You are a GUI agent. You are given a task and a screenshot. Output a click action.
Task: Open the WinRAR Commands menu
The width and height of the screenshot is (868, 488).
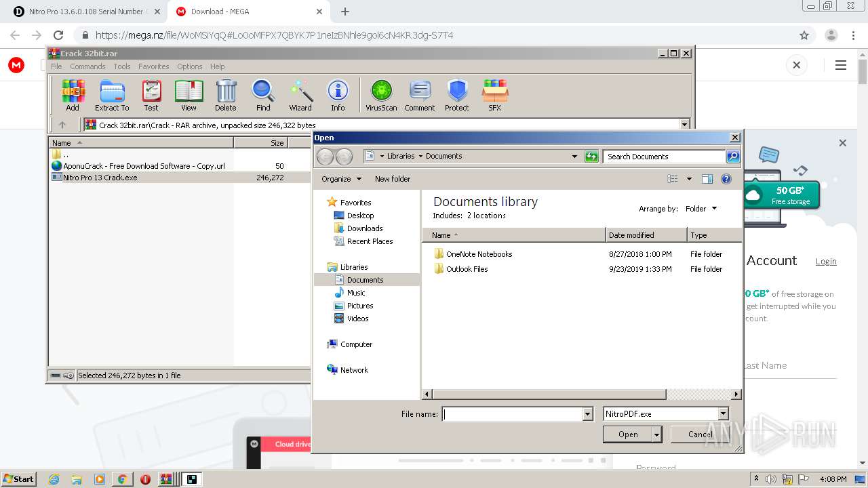pyautogui.click(x=87, y=66)
